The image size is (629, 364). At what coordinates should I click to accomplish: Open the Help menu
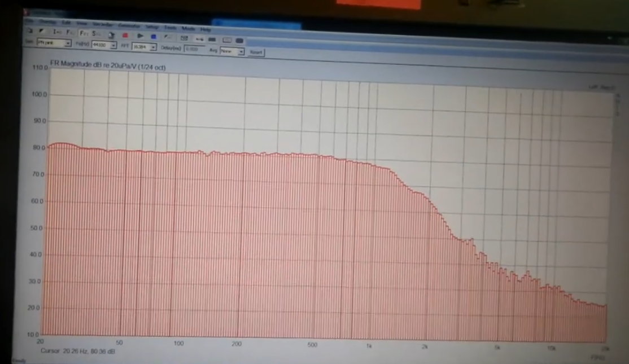pos(206,29)
